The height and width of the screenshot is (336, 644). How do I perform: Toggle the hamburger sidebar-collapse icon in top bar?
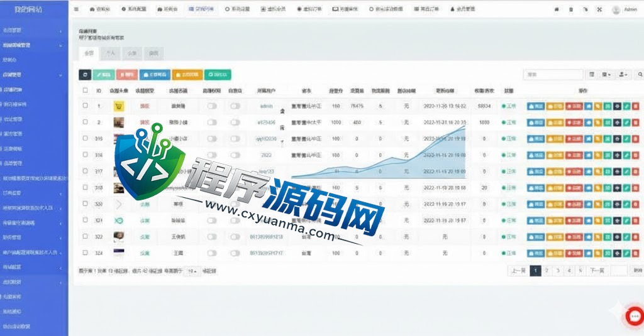76,9
